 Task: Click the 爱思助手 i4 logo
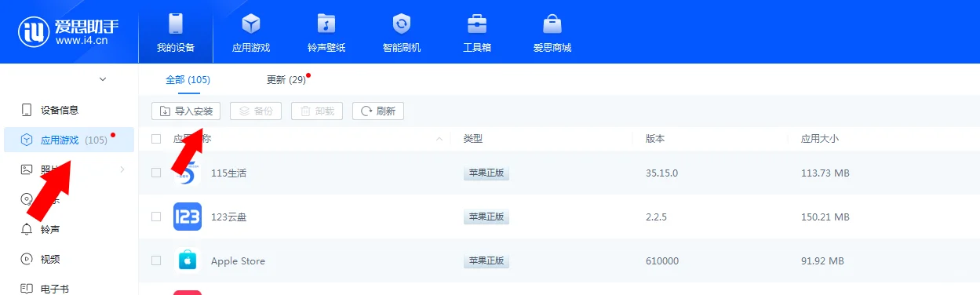tap(69, 31)
